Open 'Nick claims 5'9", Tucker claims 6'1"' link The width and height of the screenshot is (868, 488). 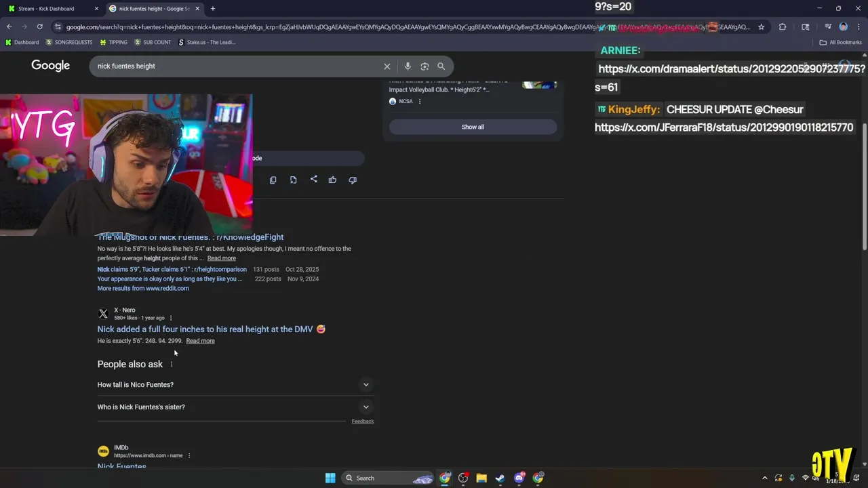(x=172, y=269)
